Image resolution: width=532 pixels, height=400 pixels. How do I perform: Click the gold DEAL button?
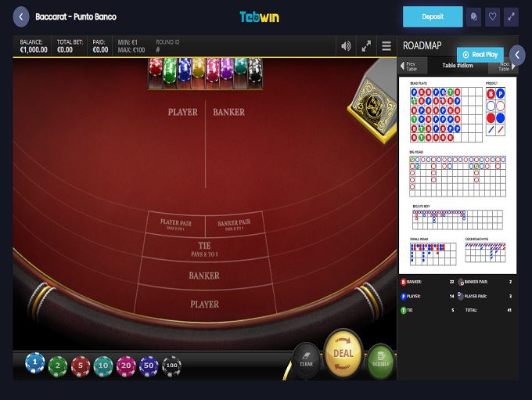(343, 354)
